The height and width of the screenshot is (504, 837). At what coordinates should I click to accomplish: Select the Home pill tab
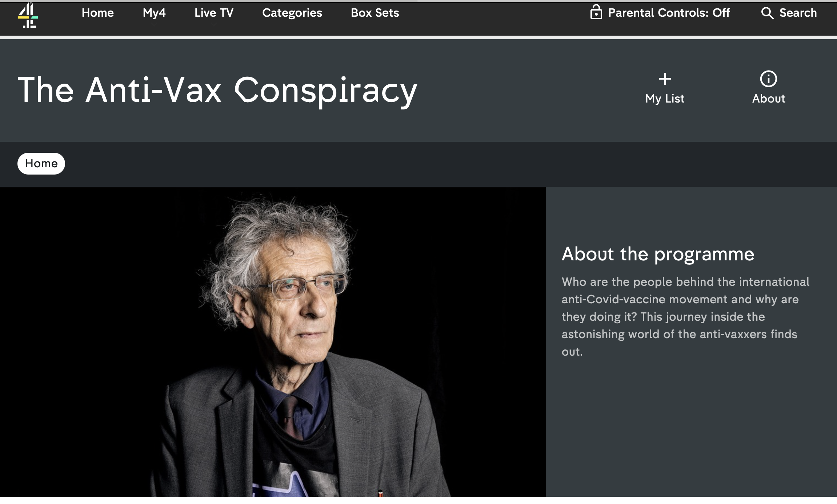click(x=41, y=164)
